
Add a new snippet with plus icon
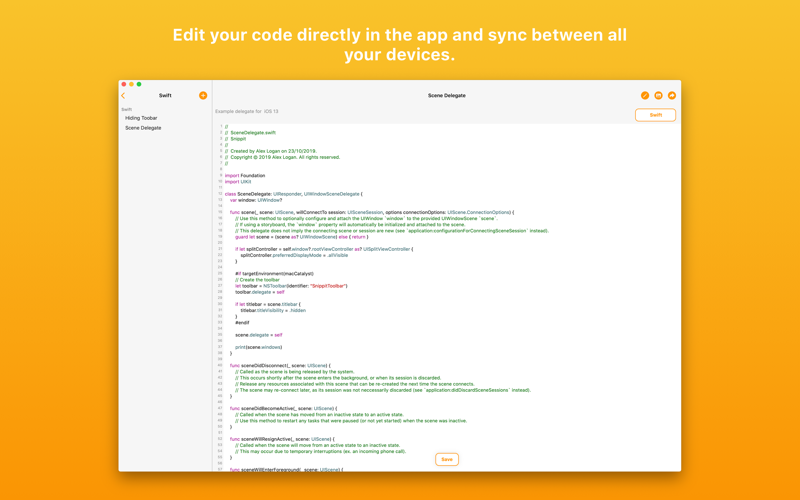(x=203, y=95)
